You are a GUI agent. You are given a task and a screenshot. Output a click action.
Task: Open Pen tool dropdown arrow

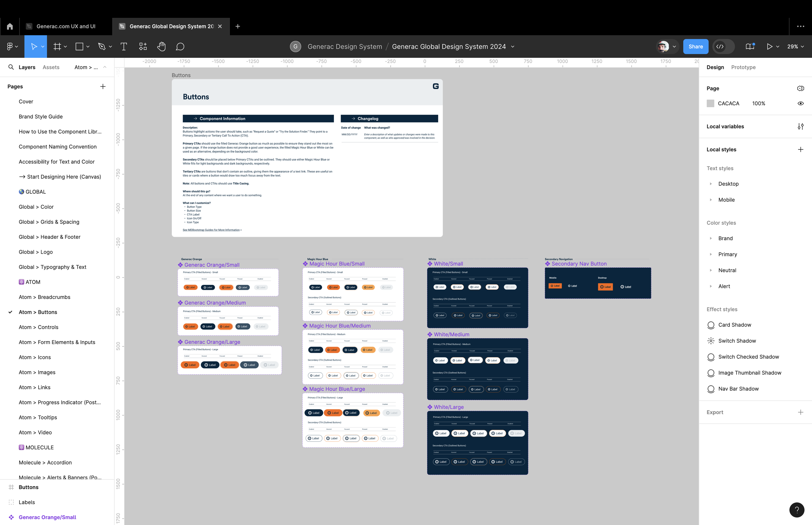coord(110,46)
